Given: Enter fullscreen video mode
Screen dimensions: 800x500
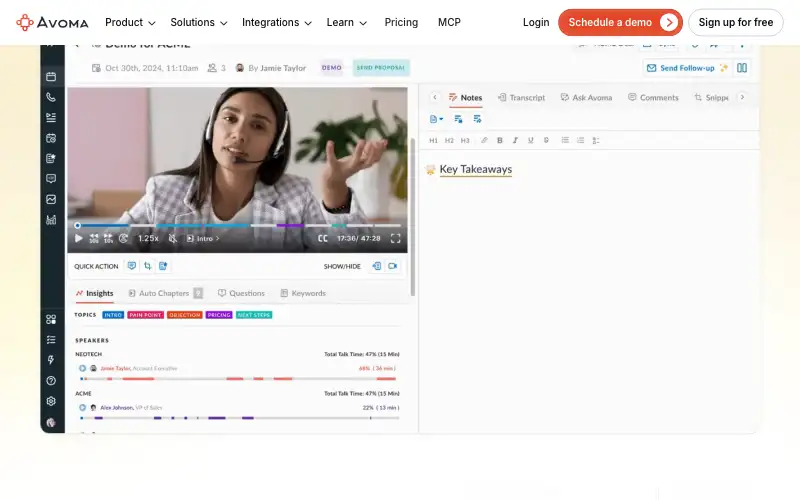Looking at the screenshot, I should point(395,238).
